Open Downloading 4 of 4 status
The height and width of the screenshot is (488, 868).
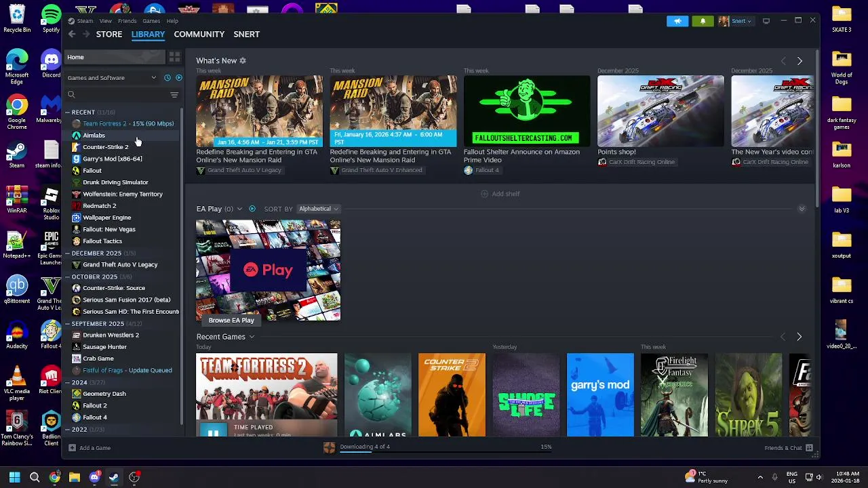pos(365,447)
